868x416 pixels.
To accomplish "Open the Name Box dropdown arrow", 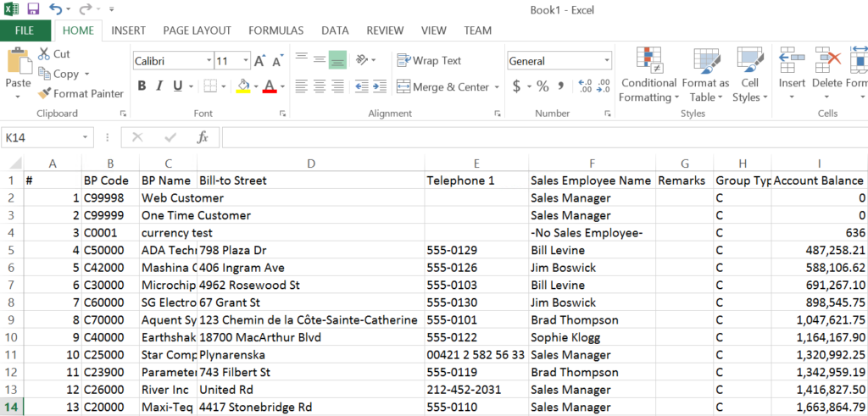I will tap(85, 137).
